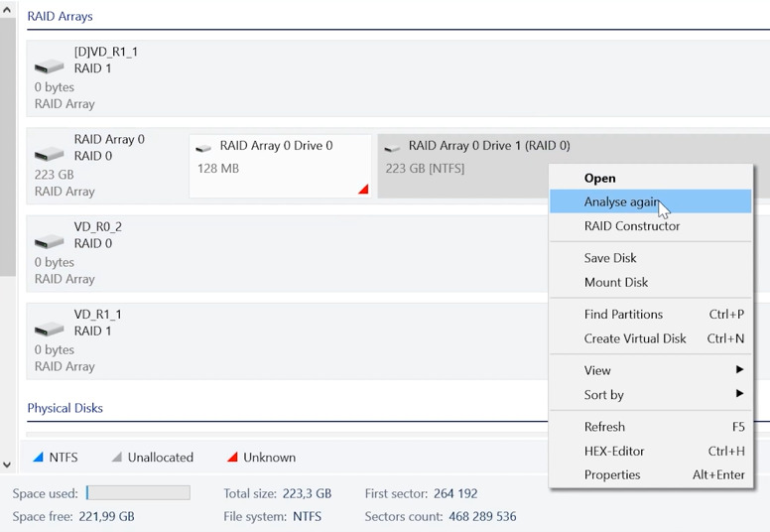Click the red Unknown legend triangle

(232, 458)
